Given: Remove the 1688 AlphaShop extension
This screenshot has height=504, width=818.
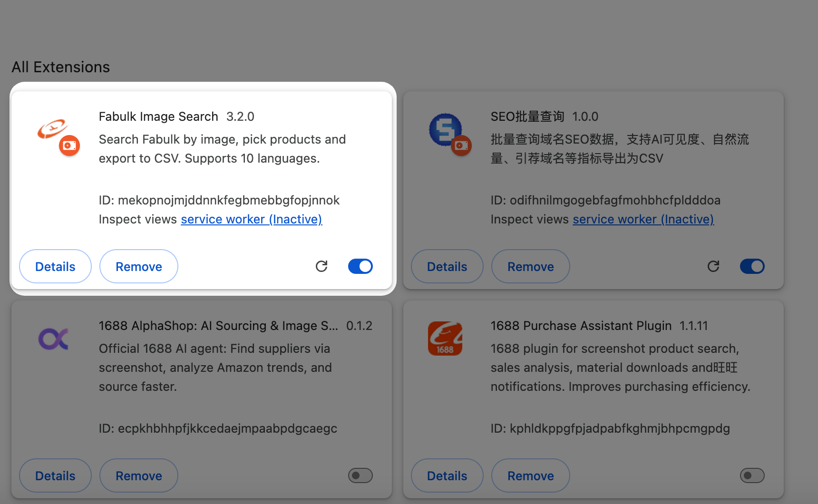Looking at the screenshot, I should point(139,475).
